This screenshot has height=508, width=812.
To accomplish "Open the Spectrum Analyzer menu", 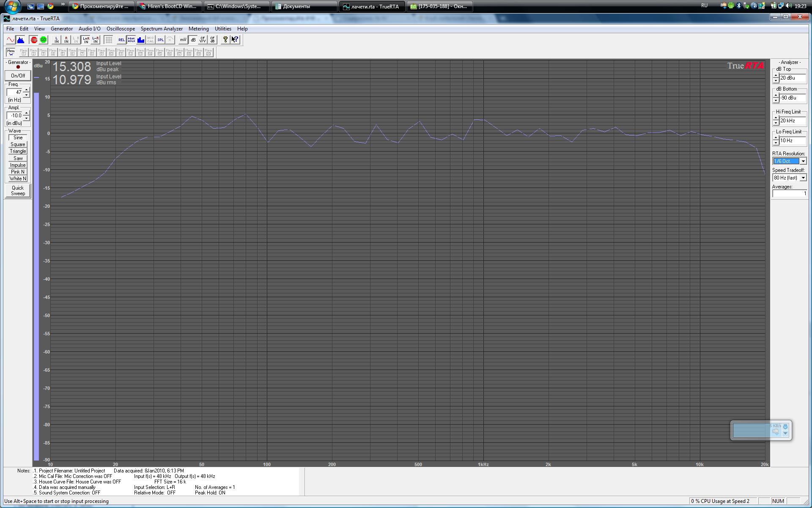I will point(162,29).
